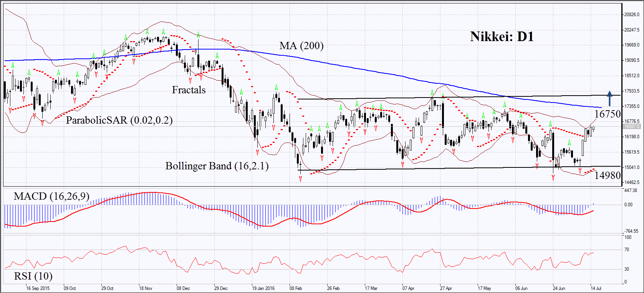This screenshot has height=293, width=644.
Task: Click the 'Fractals' label on chart
Action: pyautogui.click(x=189, y=90)
